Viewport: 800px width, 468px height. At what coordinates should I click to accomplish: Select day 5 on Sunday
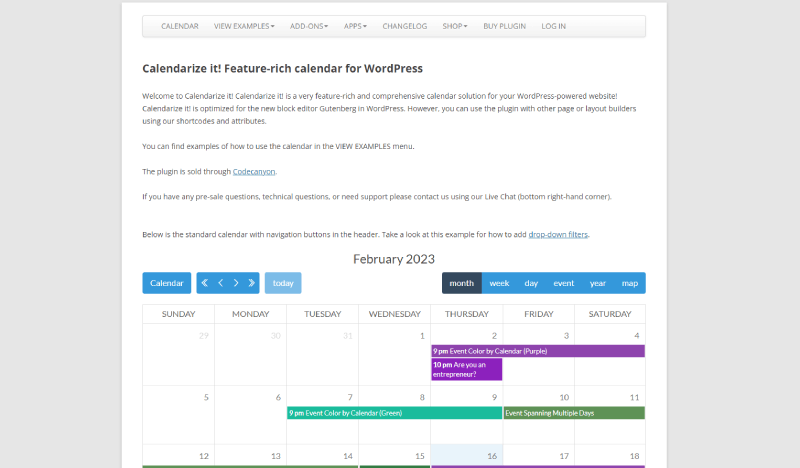point(179,415)
